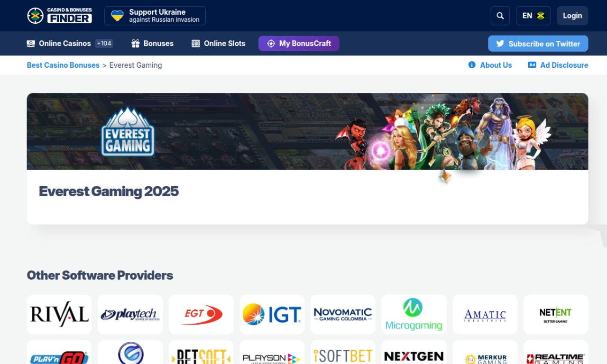Pick the Microgaming provider logo
This screenshot has width=607, height=364.
click(414, 315)
